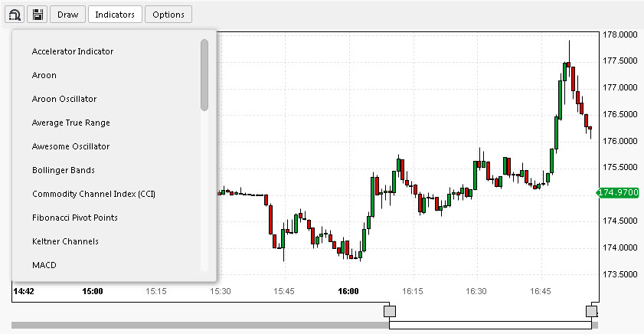Click the save chart floppy disk icon
Image resolution: width=644 pixels, height=334 pixels.
(x=37, y=15)
